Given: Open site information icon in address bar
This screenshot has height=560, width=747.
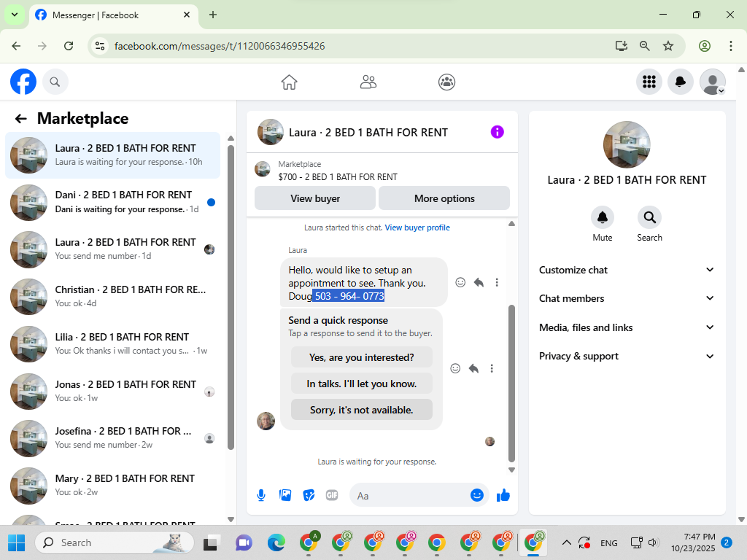Looking at the screenshot, I should click(100, 46).
